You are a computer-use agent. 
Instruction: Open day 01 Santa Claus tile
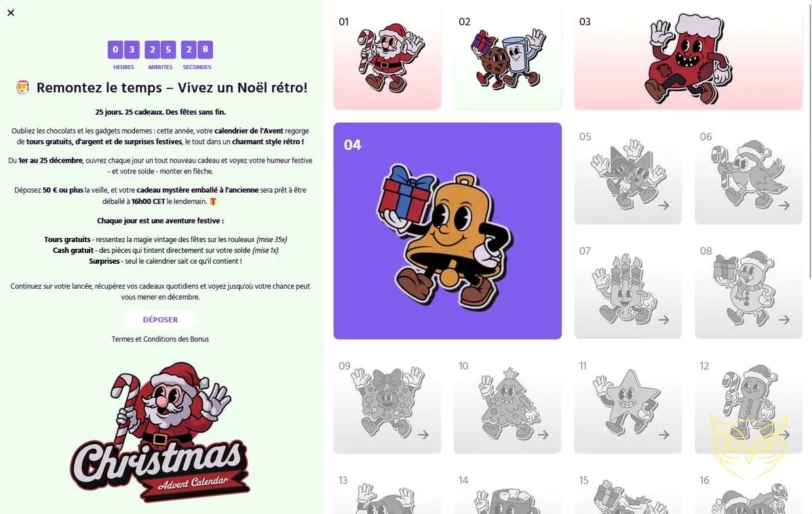tap(387, 60)
